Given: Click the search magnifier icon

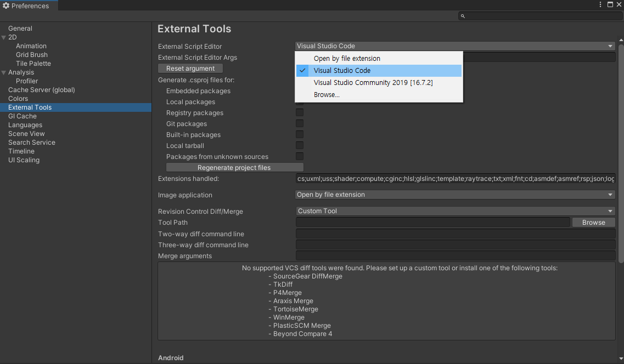Looking at the screenshot, I should click(x=463, y=16).
